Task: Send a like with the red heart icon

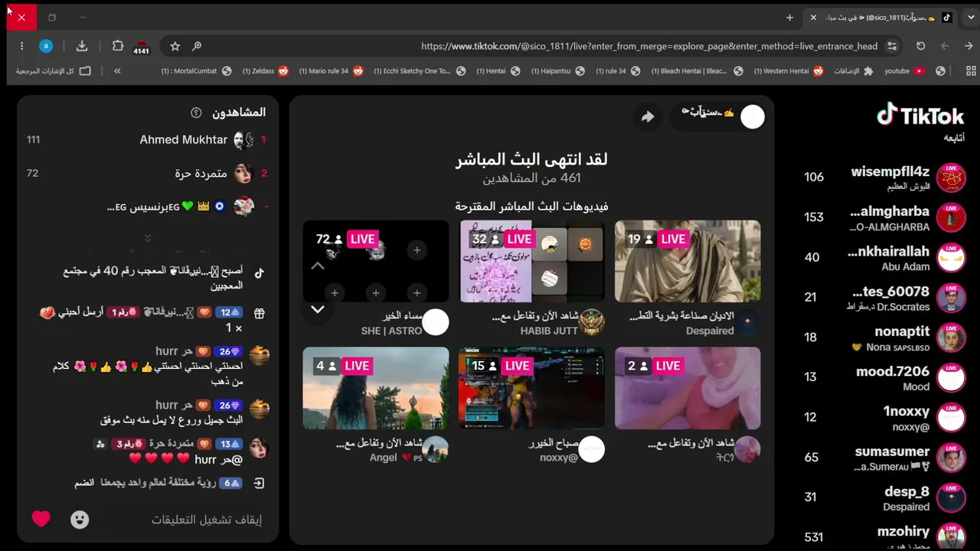Action: click(41, 519)
